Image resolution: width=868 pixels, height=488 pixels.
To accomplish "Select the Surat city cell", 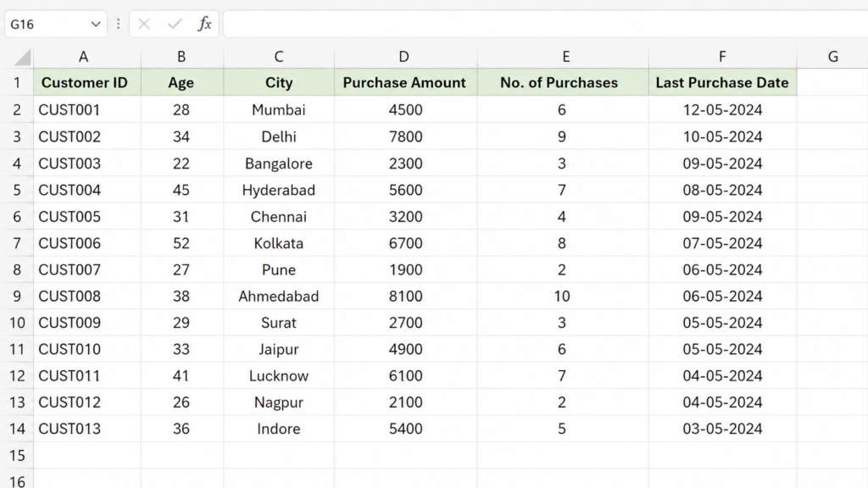I will [279, 323].
